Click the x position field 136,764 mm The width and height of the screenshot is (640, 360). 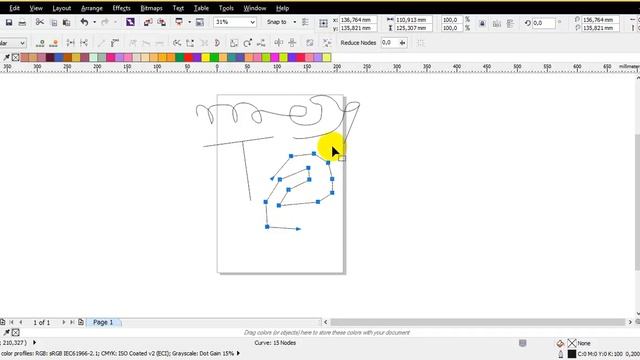point(358,20)
